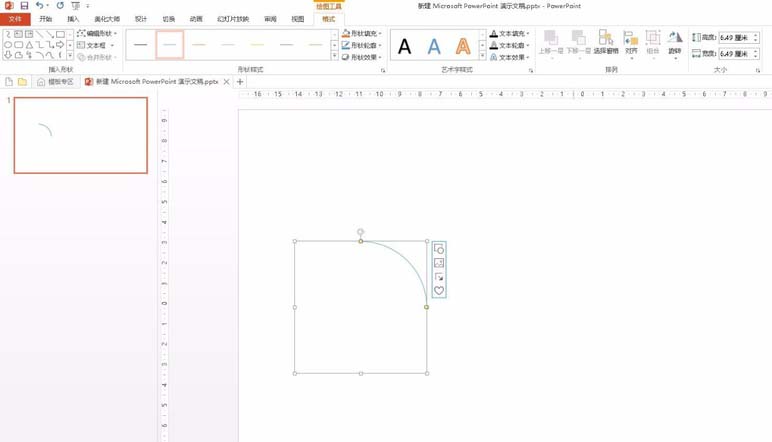Click the heart icon beside the arc
The height and width of the screenshot is (442, 772).
439,290
